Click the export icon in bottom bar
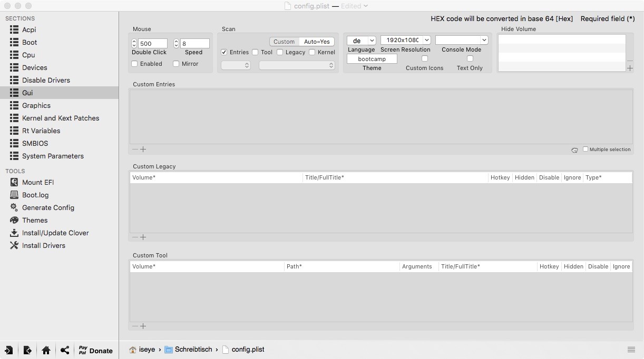Image resolution: width=644 pixels, height=359 pixels. point(27,350)
